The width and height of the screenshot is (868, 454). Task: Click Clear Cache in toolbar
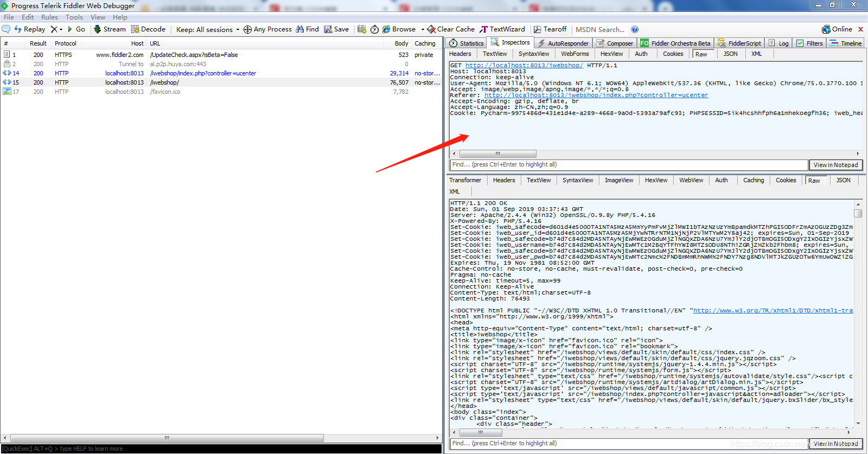(x=451, y=29)
